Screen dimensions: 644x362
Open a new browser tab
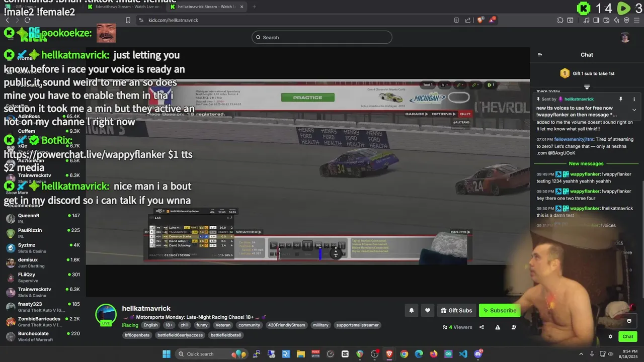(x=254, y=7)
